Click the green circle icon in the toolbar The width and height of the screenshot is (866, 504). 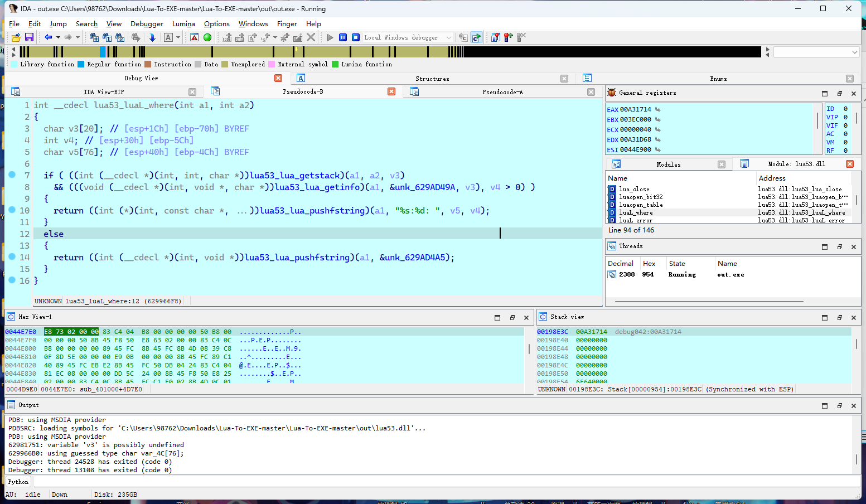pyautogui.click(x=207, y=37)
